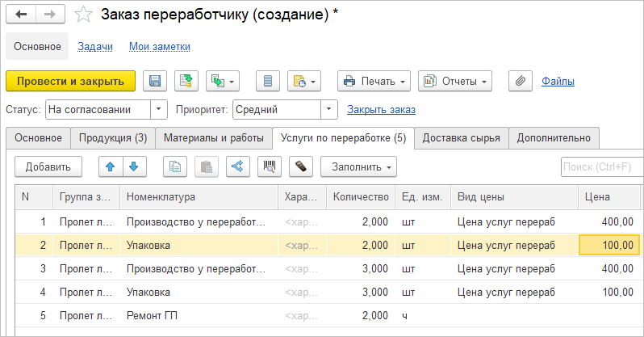Open the Статус dropdown list
Image resolution: width=644 pixels, height=337 pixels.
tap(159, 109)
